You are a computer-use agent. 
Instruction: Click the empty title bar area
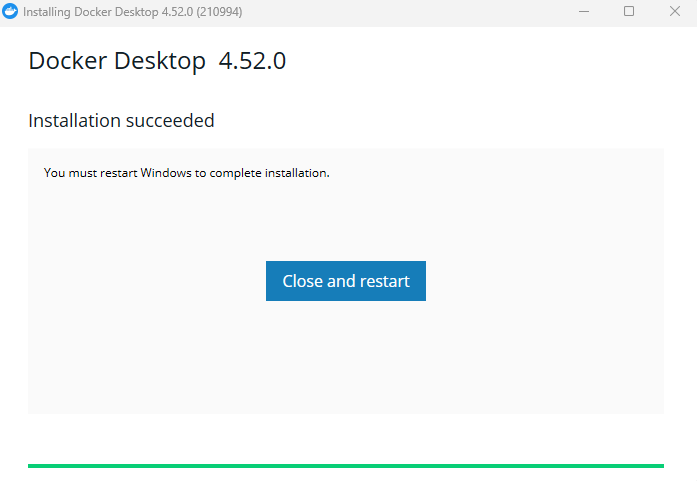coord(400,12)
